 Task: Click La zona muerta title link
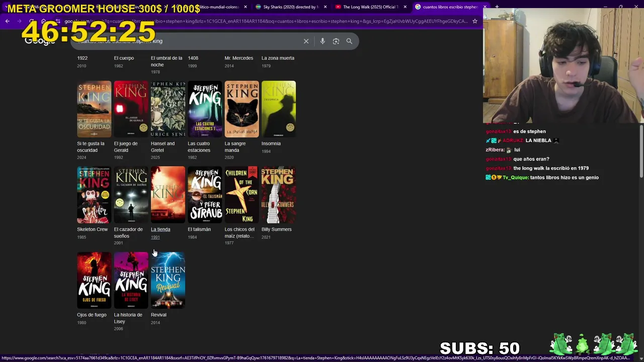(278, 58)
